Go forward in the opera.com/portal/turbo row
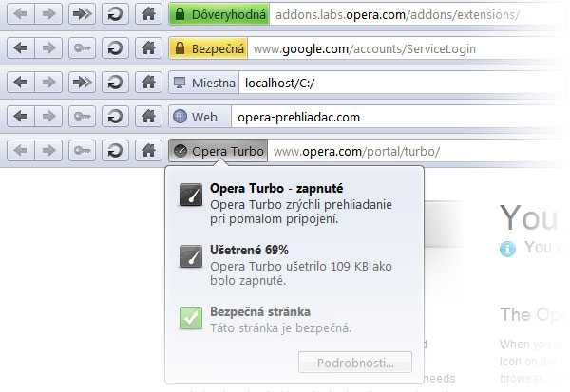This screenshot has height=392, width=570. point(48,150)
